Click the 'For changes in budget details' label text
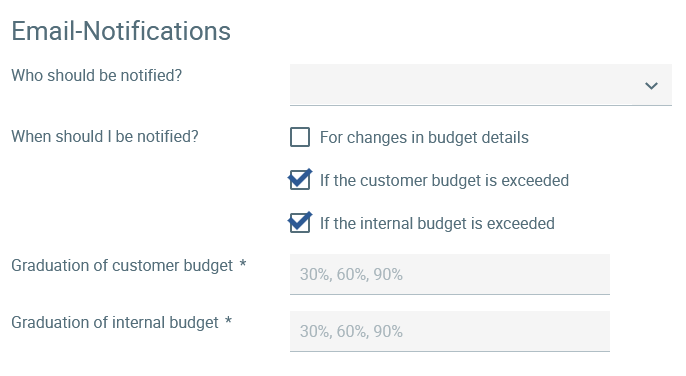The height and width of the screenshot is (376, 686). point(424,137)
